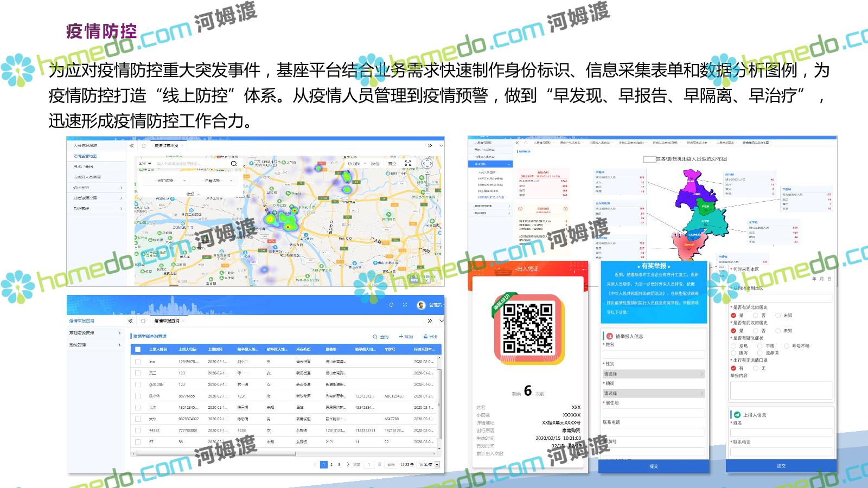
Task: Click 提交 button under 有奖举报 form
Action: [654, 466]
